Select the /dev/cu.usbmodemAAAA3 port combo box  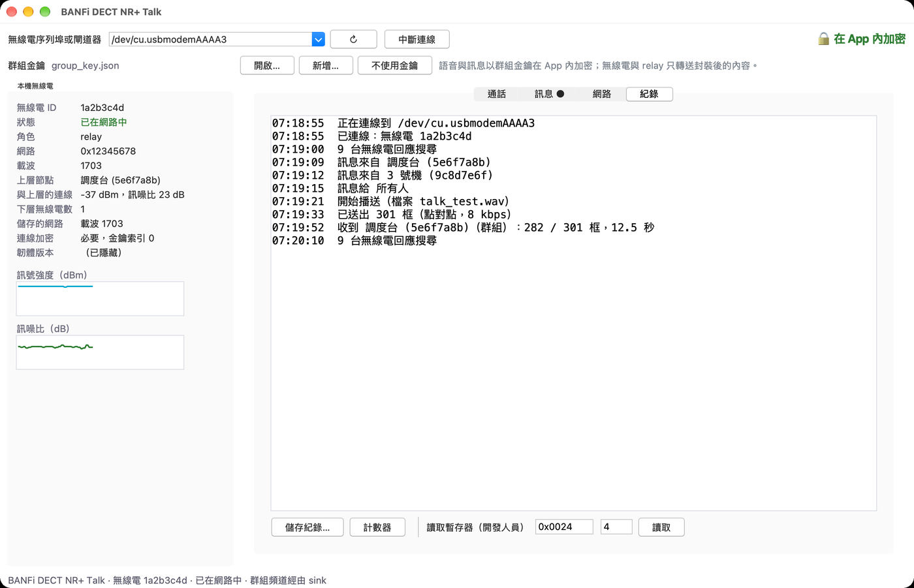(217, 39)
